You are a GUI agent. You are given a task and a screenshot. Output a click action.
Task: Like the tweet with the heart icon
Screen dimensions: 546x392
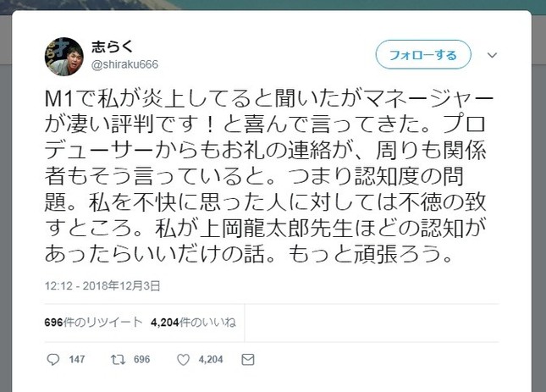183,359
